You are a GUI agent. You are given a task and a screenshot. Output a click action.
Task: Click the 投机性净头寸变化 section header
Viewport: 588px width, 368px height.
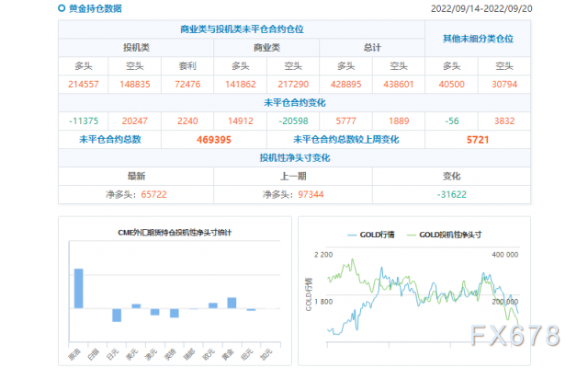pyautogui.click(x=294, y=158)
